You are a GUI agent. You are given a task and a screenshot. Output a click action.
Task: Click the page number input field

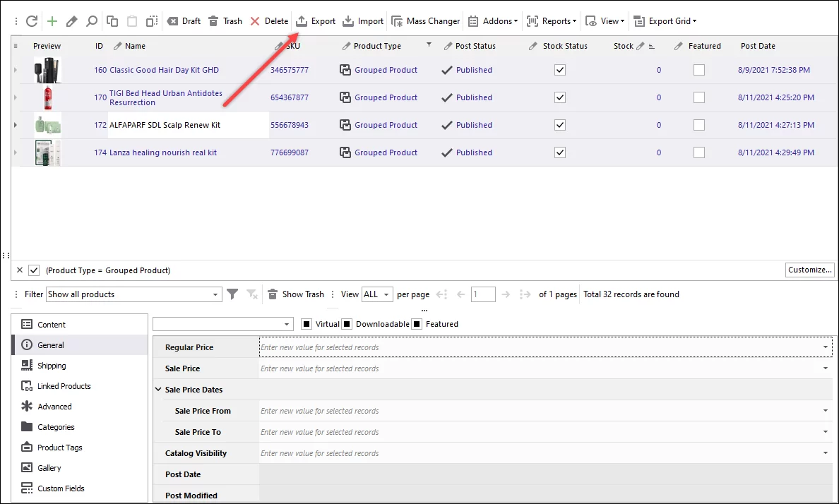pyautogui.click(x=483, y=294)
